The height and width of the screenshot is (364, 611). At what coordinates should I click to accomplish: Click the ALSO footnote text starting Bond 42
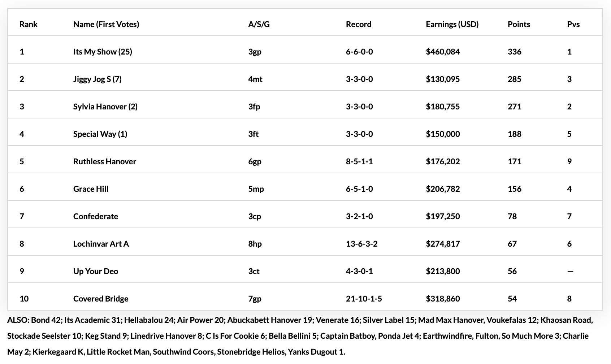[x=300, y=336]
